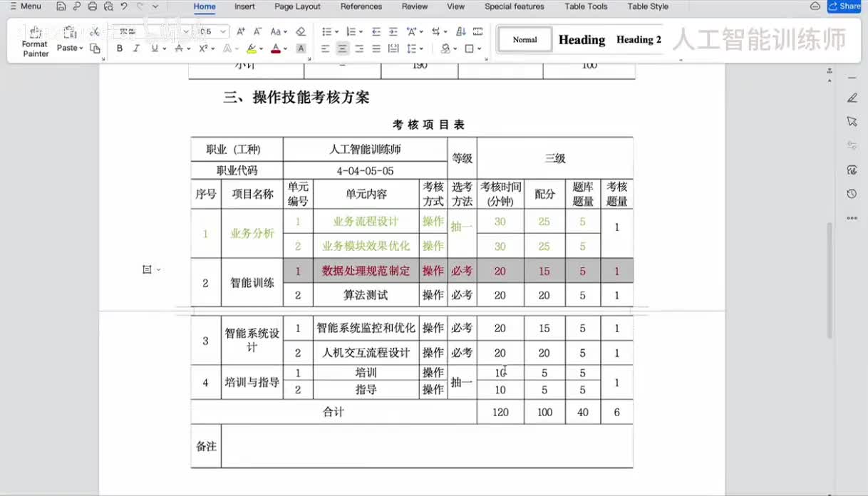868x496 pixels.
Task: Apply the Heading 2 style
Action: coord(639,40)
